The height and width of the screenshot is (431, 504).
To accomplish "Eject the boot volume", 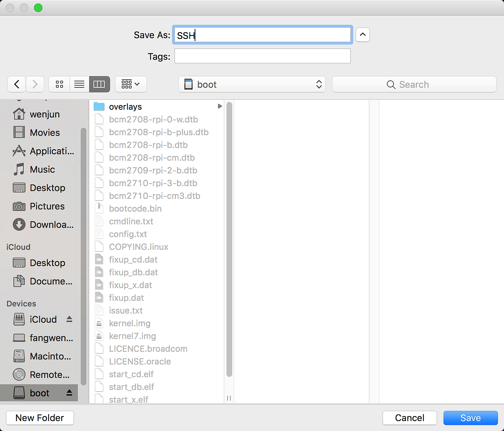I will tap(69, 393).
